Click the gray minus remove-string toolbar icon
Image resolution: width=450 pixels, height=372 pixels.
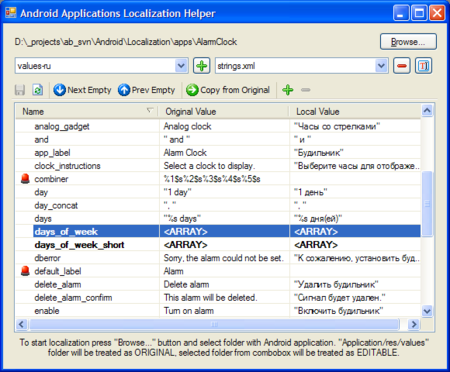click(x=306, y=90)
